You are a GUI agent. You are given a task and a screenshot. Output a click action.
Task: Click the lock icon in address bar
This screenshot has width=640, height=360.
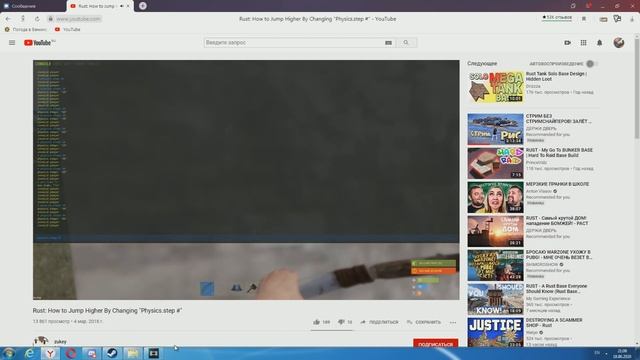[51, 19]
